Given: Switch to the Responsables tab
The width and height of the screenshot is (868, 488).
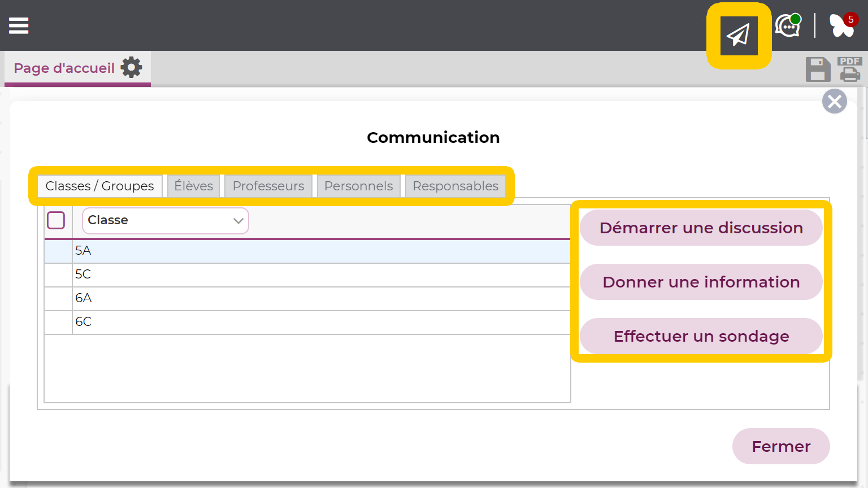Looking at the screenshot, I should [x=455, y=186].
